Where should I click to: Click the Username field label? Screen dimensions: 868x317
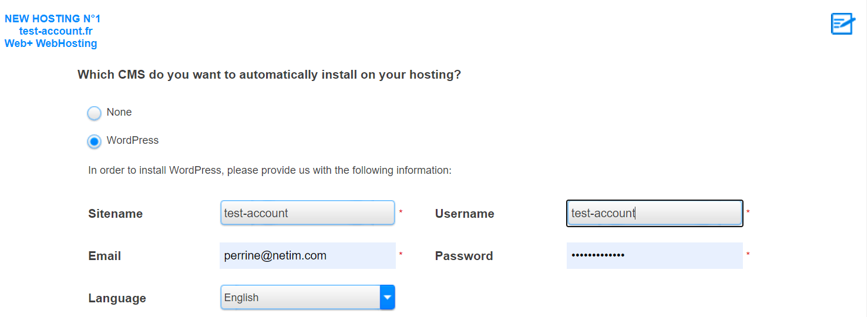tap(465, 214)
